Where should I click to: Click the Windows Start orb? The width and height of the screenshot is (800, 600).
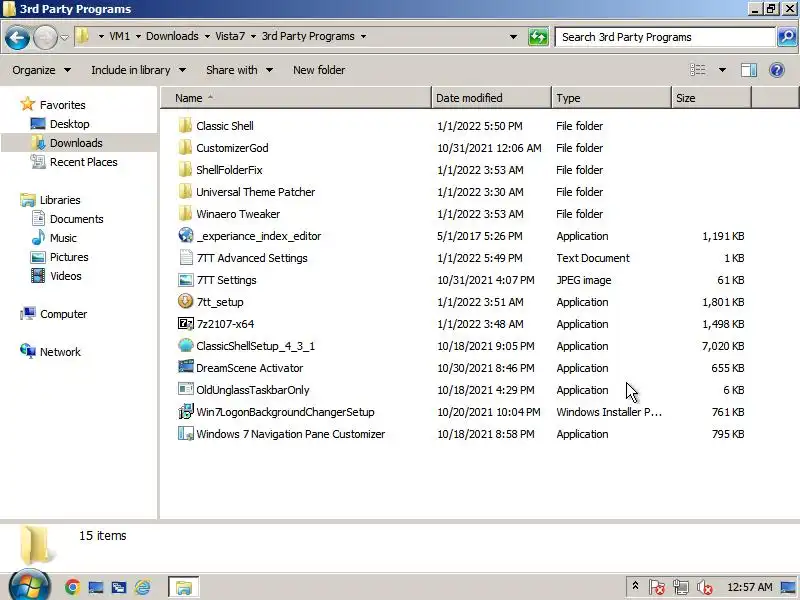point(30,585)
